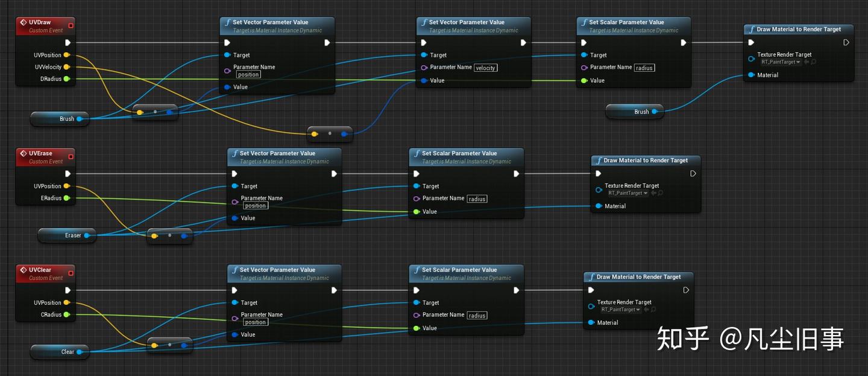Click the magnifier browse icon in UVDraw's Draw Material node

click(x=814, y=62)
